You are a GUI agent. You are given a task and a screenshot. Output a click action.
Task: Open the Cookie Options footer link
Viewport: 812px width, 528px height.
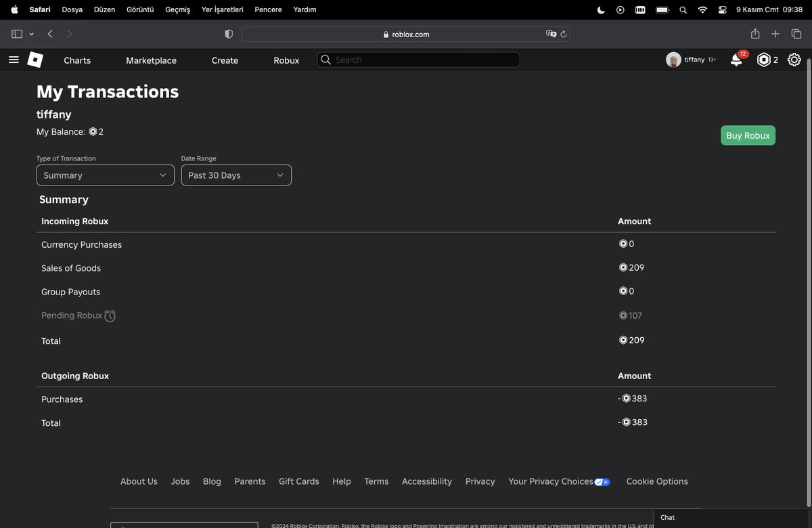point(657,481)
